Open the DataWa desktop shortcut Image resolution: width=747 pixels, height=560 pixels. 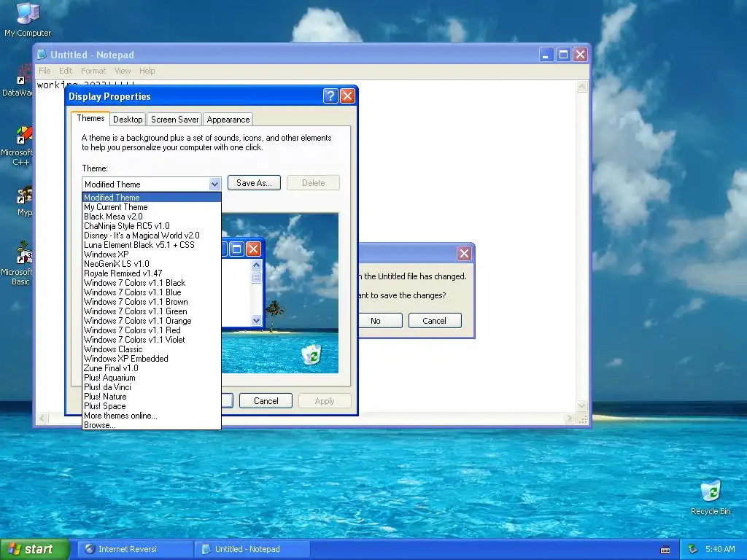(x=19, y=81)
